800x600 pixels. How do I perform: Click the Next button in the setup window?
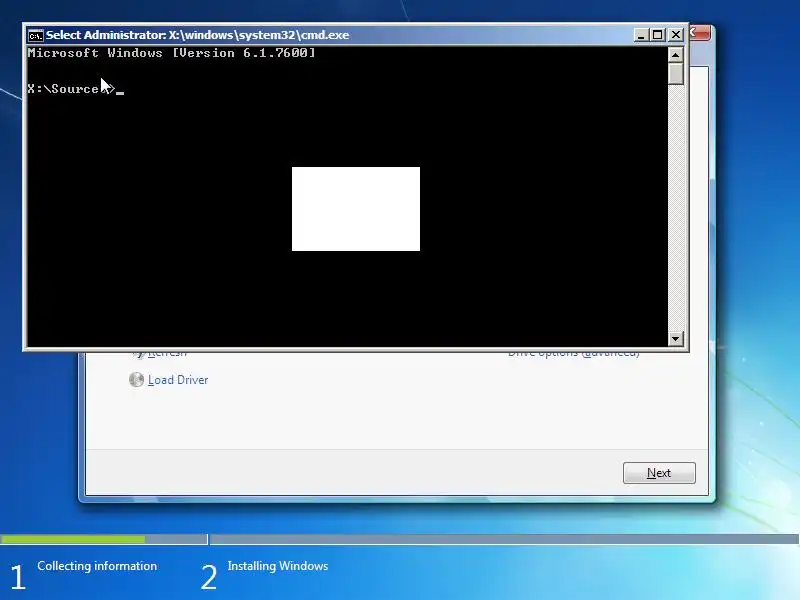point(659,473)
